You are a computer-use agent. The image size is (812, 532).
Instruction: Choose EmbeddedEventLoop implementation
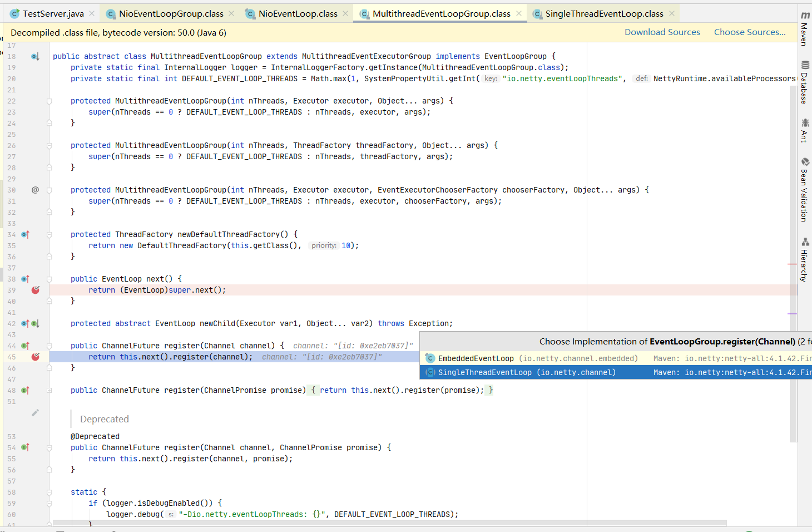click(616, 358)
